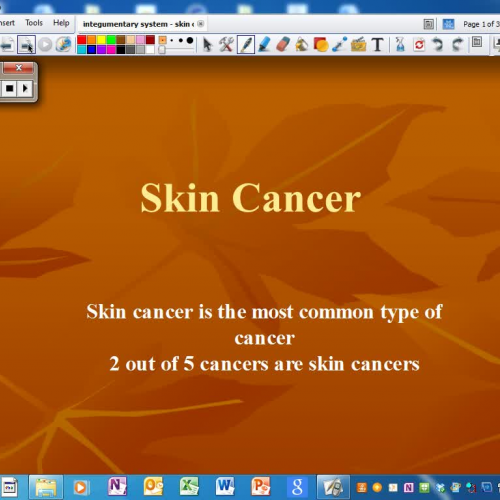Screen dimensions: 500x500
Task: Open PowerPoint from the taskbar
Action: (261, 487)
